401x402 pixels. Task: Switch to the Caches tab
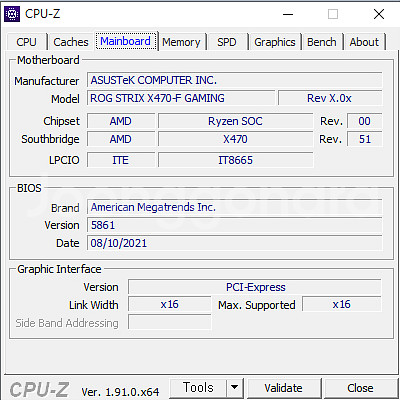point(71,42)
